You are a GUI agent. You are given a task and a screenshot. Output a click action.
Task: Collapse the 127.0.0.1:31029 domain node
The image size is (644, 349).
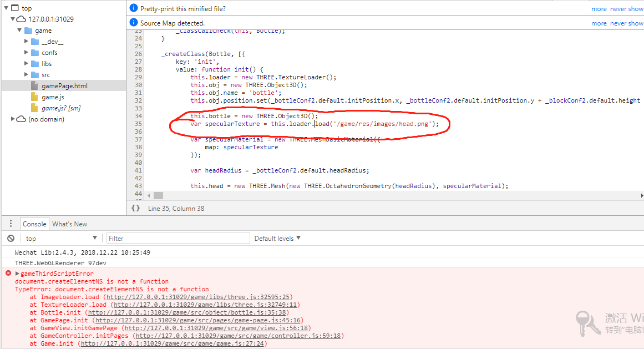(13, 19)
